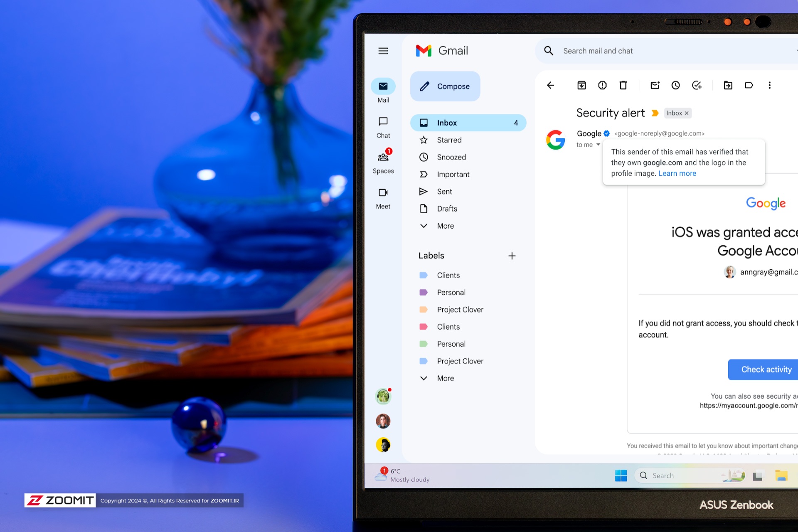Click the Learn more link in tooltip
This screenshot has width=798, height=532.
coord(677,173)
